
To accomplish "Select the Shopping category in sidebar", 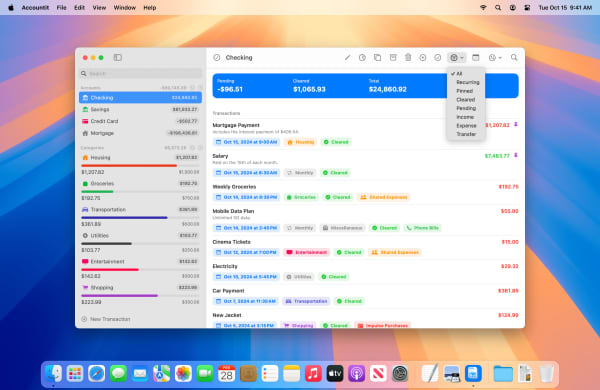I will click(x=140, y=288).
